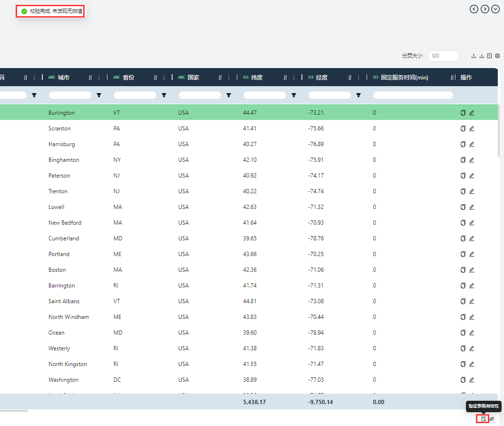Screen dimensions: 504x426
Task: Edit the Binghamton row
Action: [x=472, y=160]
